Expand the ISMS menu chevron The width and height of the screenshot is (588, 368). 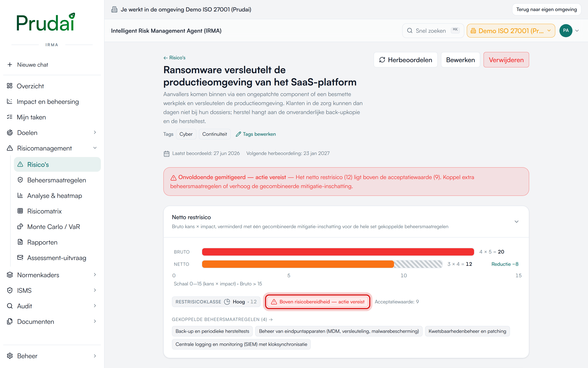95,290
